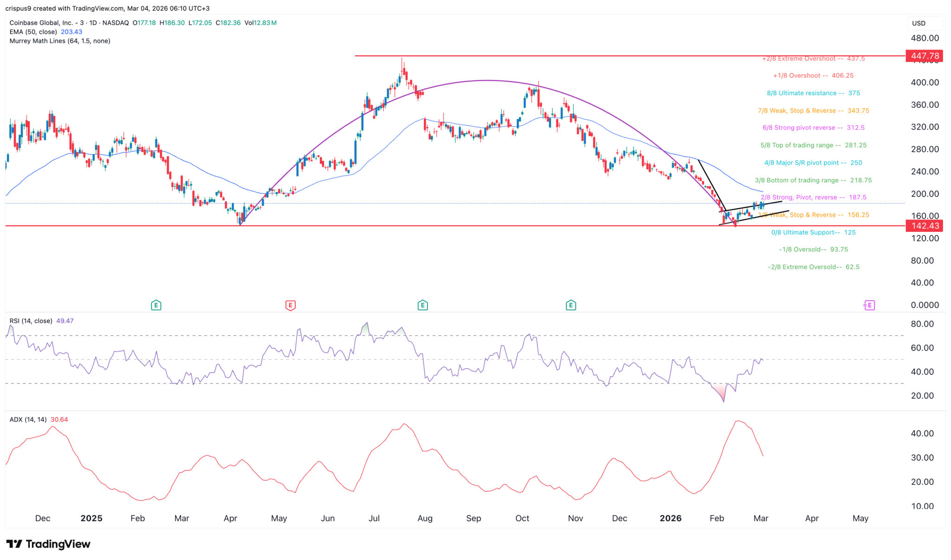The height and width of the screenshot is (560, 951).
Task: Select the EMA (50, close) indicator legend
Action: pyautogui.click(x=33, y=32)
